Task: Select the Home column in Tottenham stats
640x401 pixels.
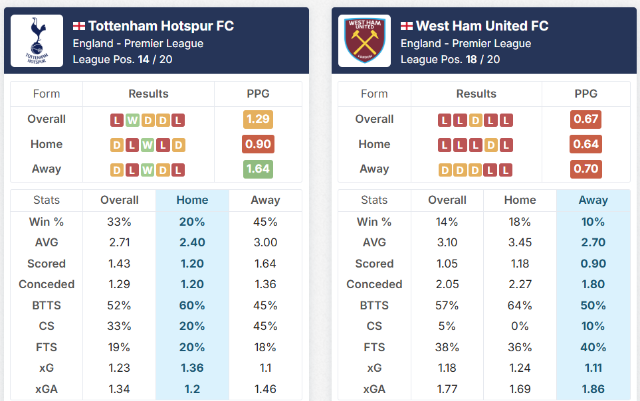Action: click(192, 200)
